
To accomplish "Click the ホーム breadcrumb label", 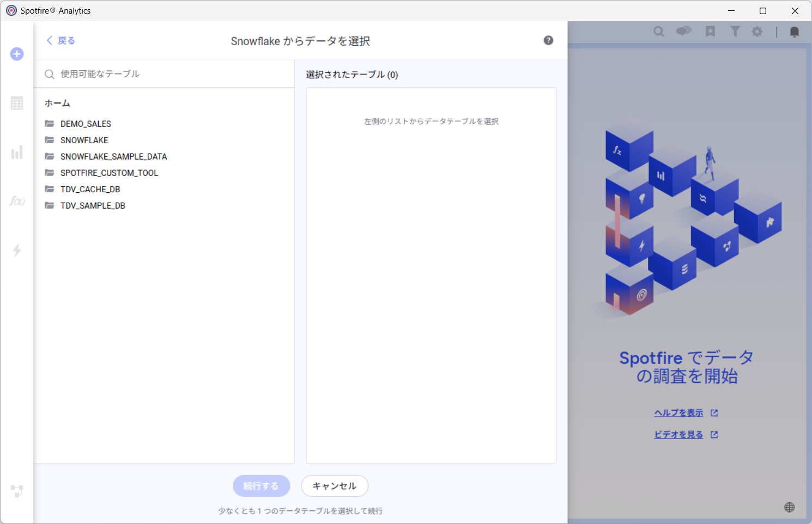I will (x=57, y=103).
